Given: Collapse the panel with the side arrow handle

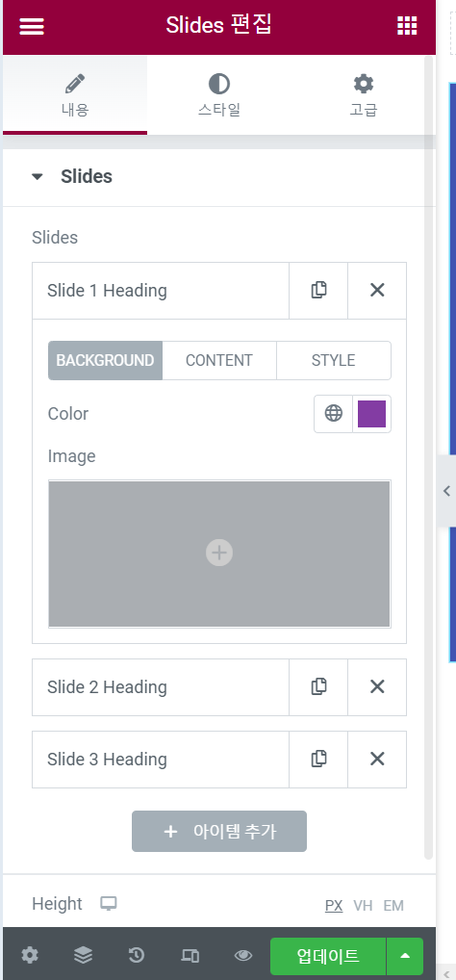Looking at the screenshot, I should (445, 491).
